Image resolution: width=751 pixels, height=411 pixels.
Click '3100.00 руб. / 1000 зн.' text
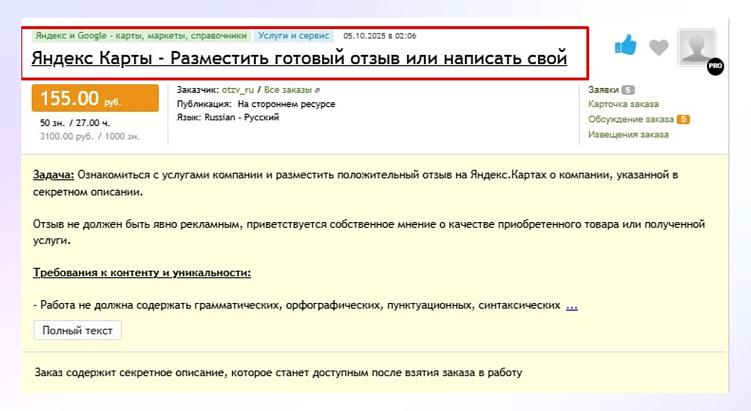(90, 137)
